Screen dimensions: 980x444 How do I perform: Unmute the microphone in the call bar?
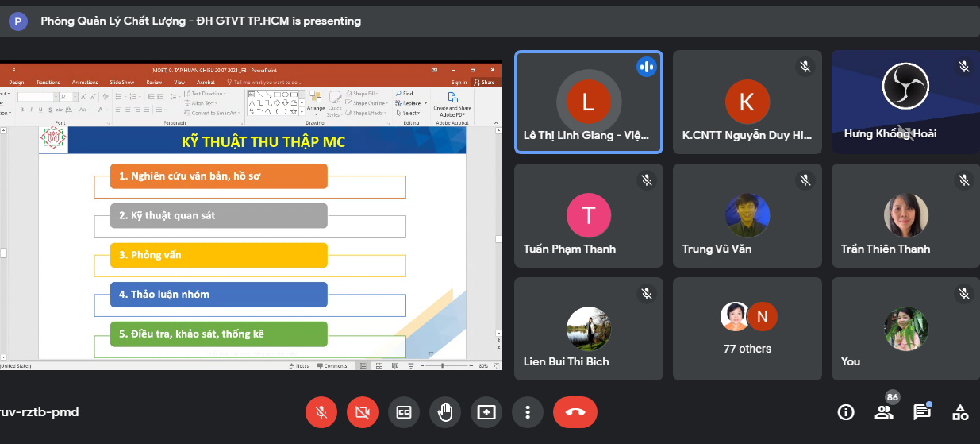pos(321,412)
